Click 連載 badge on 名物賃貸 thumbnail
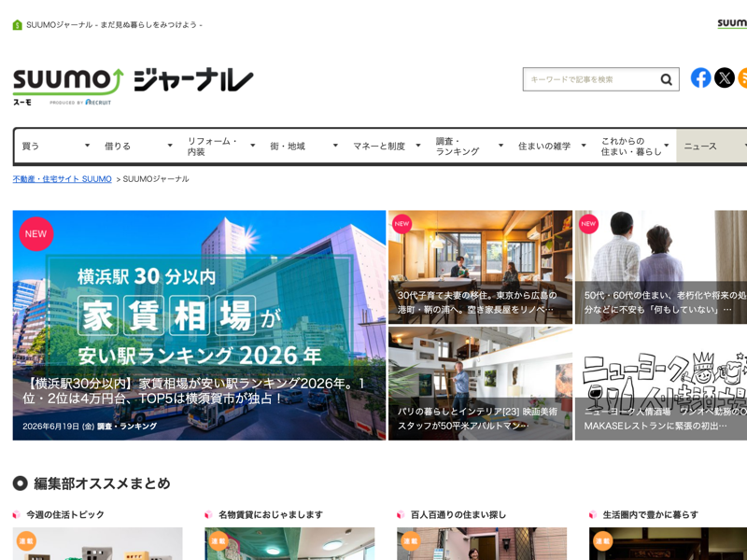The height and width of the screenshot is (560, 747). [218, 541]
